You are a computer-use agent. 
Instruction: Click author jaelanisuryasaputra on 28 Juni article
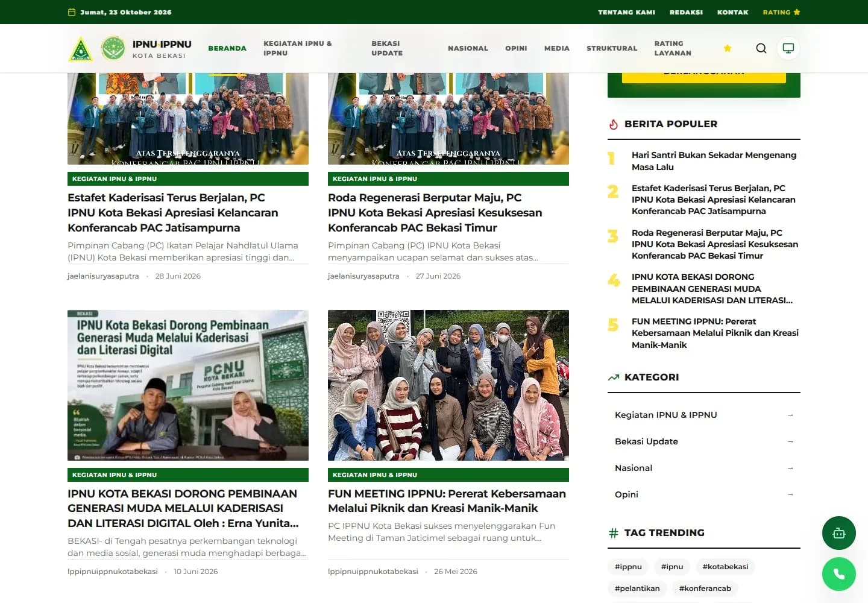point(103,276)
